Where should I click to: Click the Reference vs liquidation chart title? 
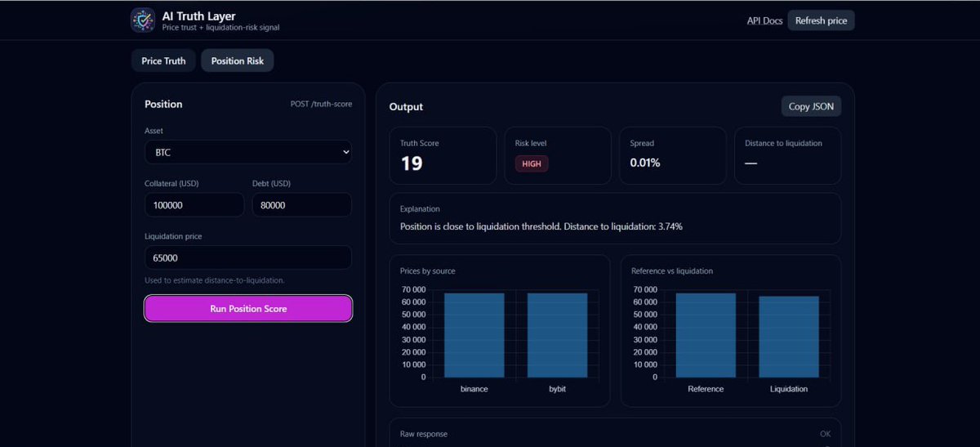click(x=672, y=270)
